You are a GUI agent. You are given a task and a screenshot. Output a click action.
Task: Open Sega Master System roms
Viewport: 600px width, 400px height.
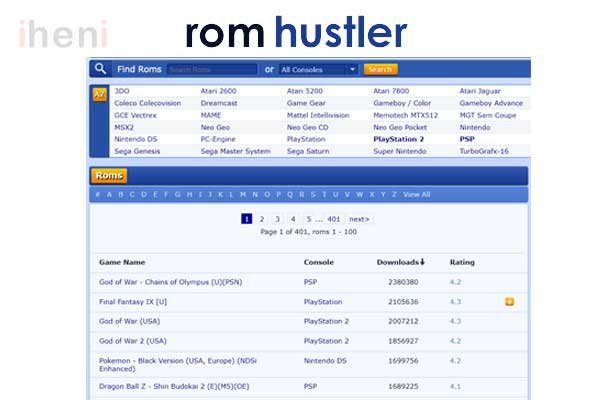coord(235,152)
